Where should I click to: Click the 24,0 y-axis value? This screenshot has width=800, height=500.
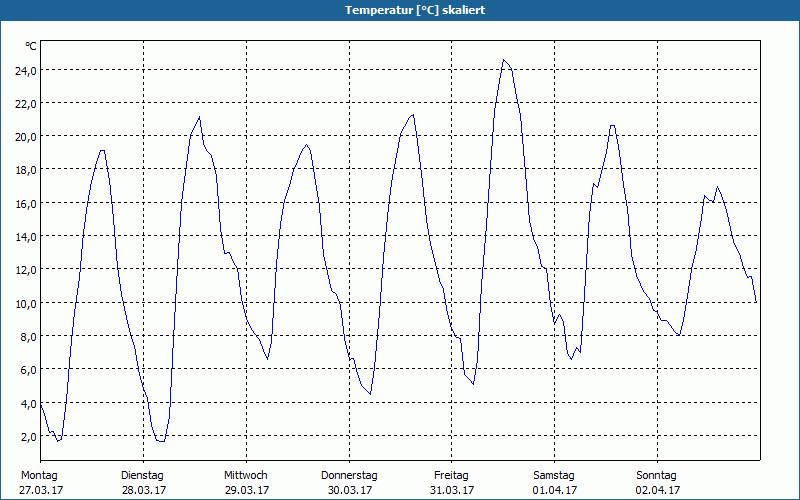[x=26, y=70]
